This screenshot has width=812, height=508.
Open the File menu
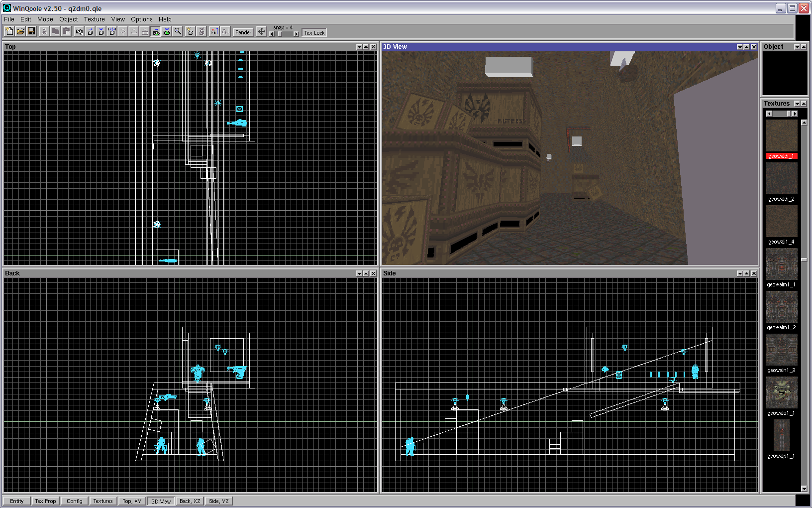tap(9, 19)
